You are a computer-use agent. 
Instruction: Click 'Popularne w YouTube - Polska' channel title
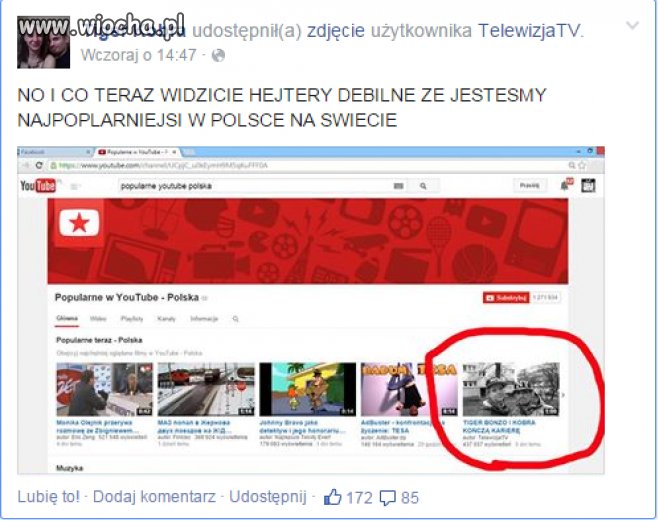(127, 297)
